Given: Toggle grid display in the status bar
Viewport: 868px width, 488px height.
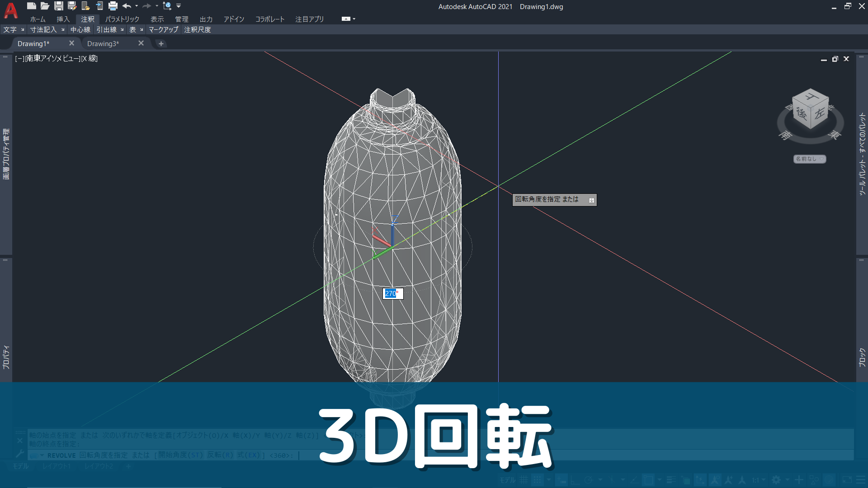Looking at the screenshot, I should click(524, 479).
